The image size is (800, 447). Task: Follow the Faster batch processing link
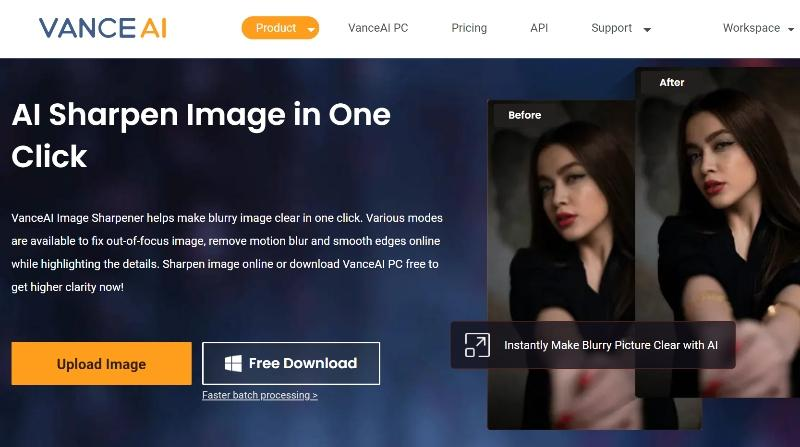[x=260, y=395]
